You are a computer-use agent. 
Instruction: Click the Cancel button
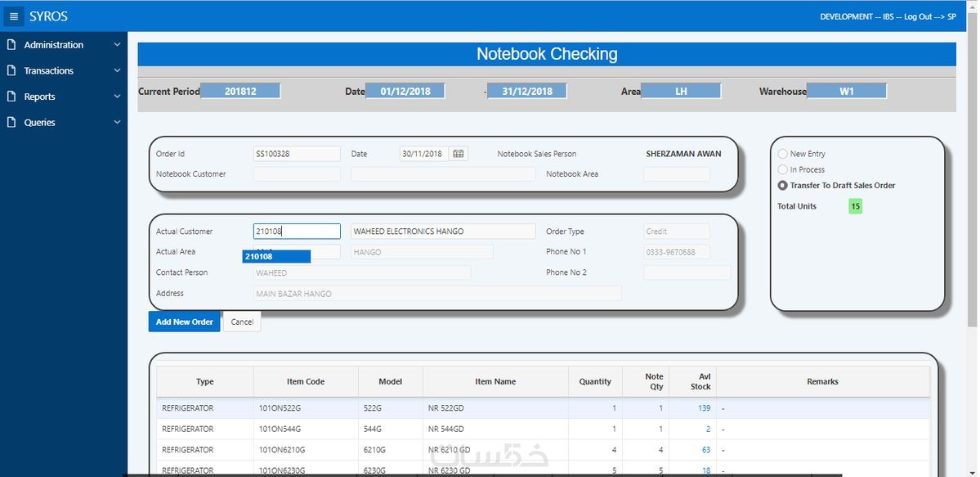[242, 322]
